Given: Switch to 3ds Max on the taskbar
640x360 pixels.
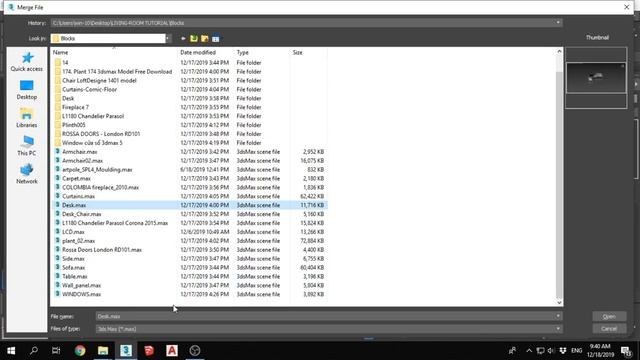Looking at the screenshot, I should tap(126, 351).
